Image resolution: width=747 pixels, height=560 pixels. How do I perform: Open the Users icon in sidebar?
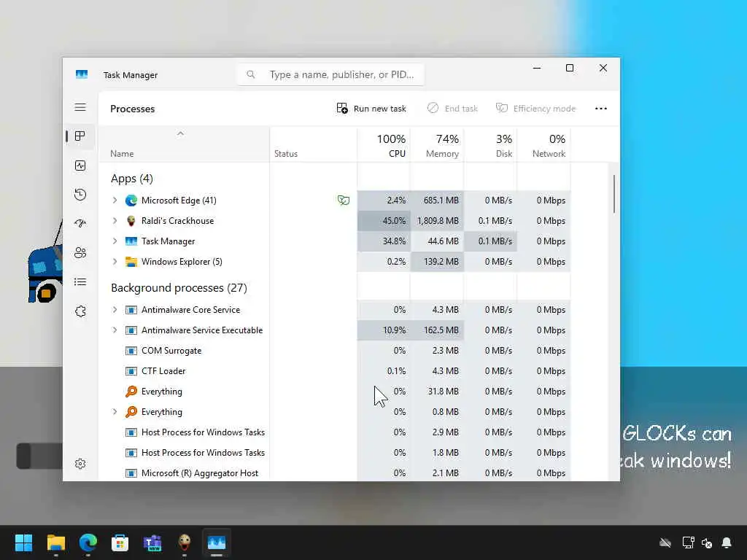80,252
